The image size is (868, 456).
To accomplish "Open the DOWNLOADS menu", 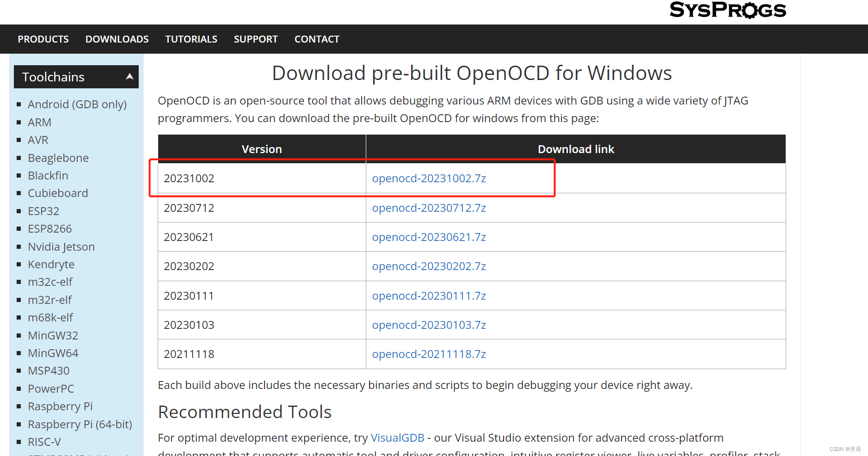I will [x=117, y=39].
